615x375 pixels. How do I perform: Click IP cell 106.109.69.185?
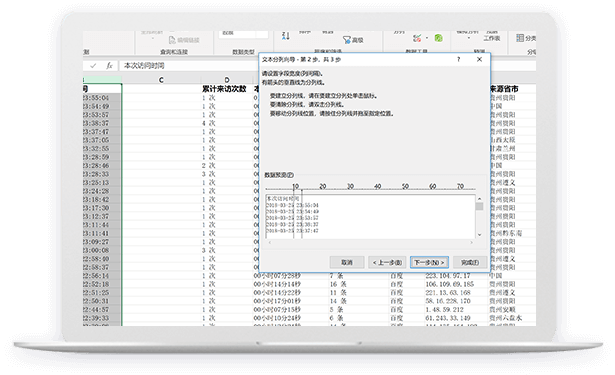click(x=449, y=284)
